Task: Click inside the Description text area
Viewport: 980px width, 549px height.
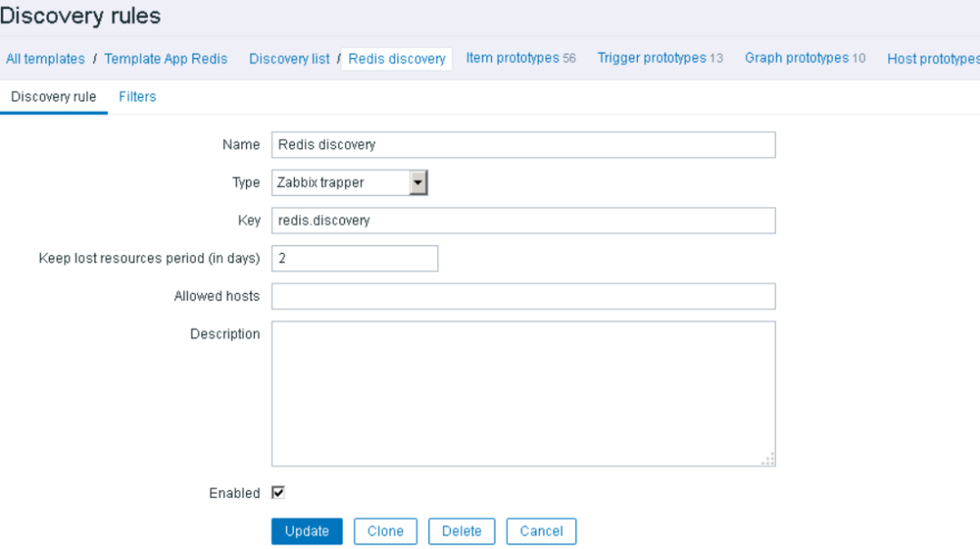Action: pos(524,394)
